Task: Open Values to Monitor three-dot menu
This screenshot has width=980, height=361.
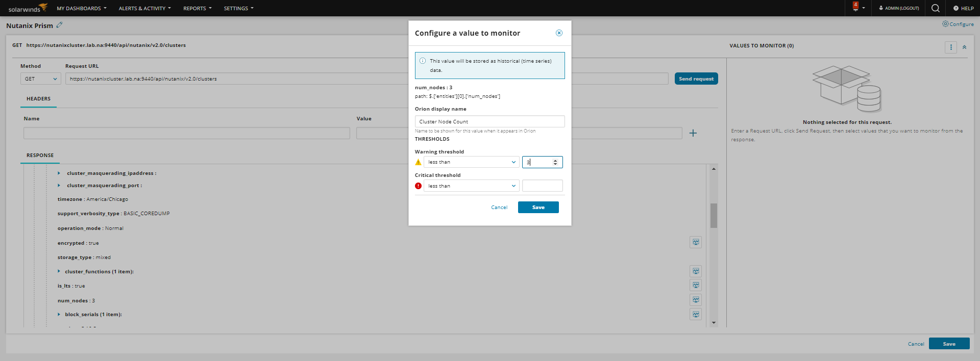Action: [950, 47]
